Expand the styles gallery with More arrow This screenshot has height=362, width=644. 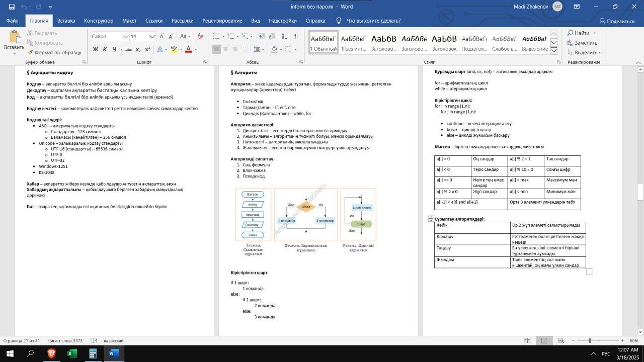pyautogui.click(x=553, y=51)
